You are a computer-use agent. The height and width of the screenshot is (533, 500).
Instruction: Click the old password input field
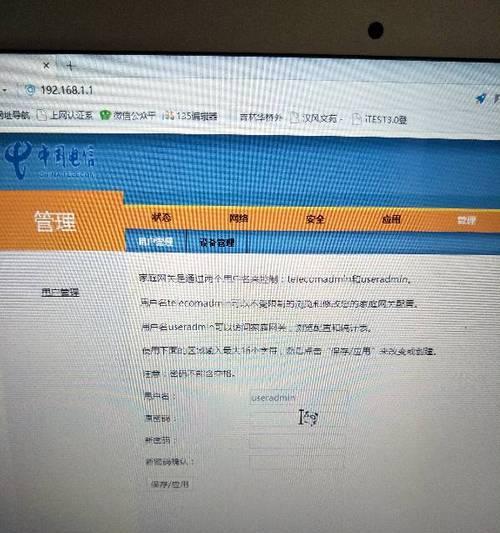297,419
